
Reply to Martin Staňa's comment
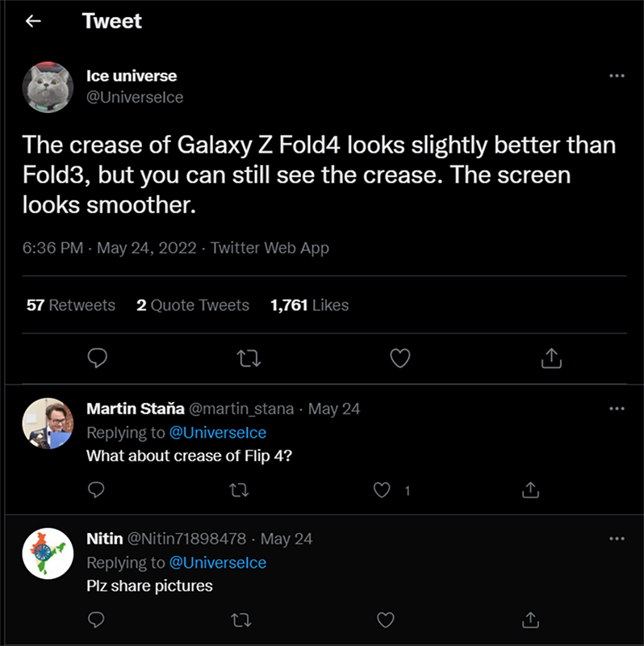pyautogui.click(x=97, y=490)
